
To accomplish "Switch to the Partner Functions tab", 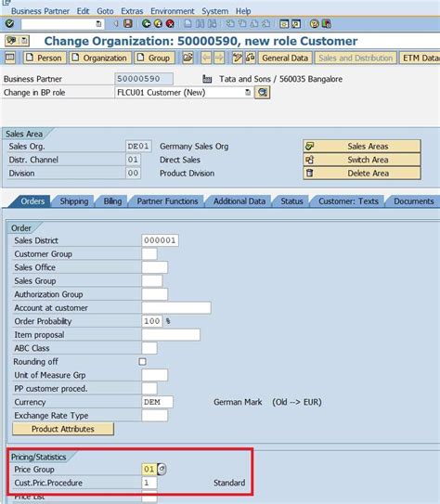I will (167, 201).
